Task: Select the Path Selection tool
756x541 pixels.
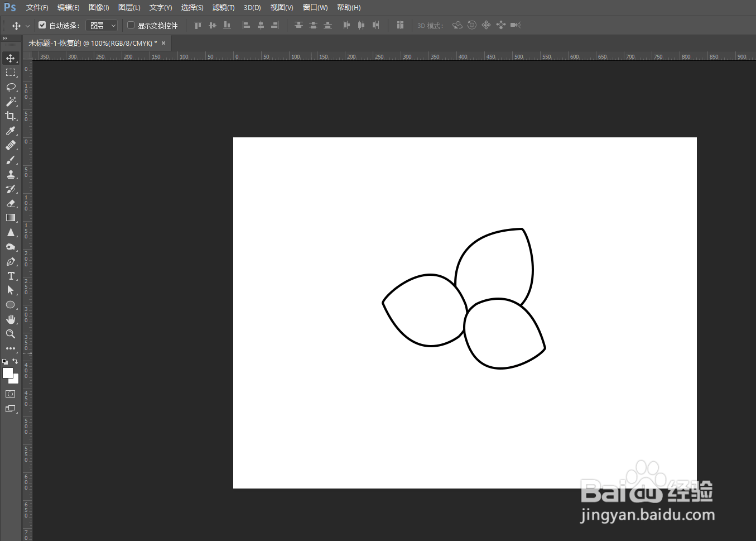Action: click(11, 290)
